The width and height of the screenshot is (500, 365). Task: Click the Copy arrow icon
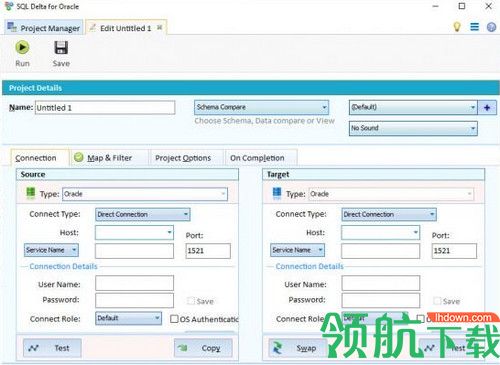coord(183,348)
